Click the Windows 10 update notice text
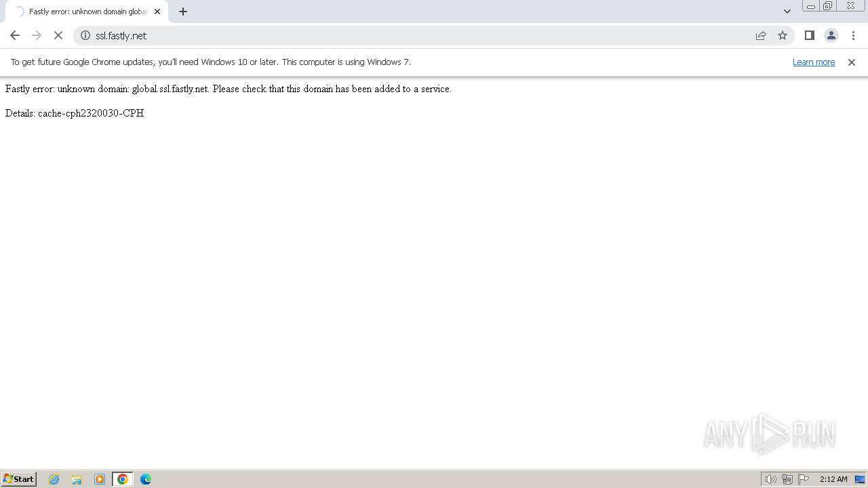 [211, 62]
